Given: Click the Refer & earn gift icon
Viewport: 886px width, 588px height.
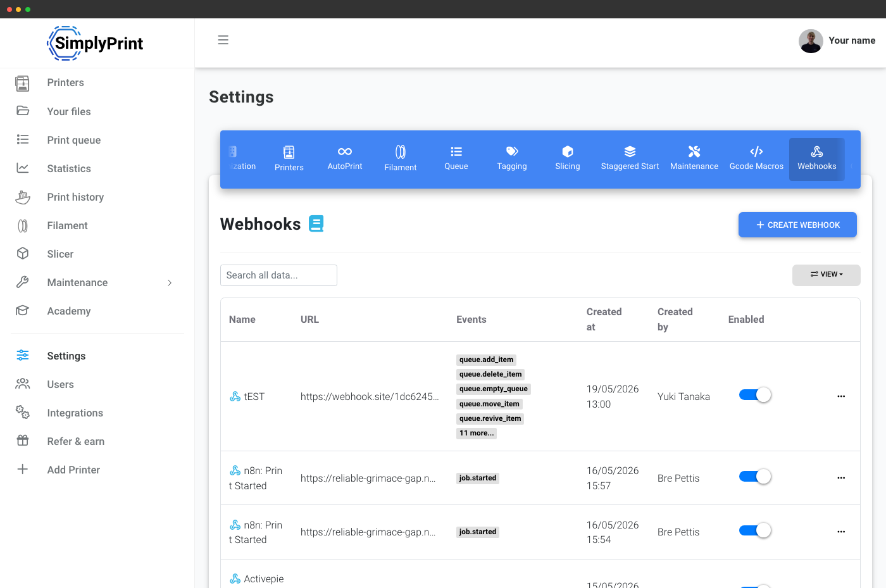Looking at the screenshot, I should pyautogui.click(x=23, y=441).
